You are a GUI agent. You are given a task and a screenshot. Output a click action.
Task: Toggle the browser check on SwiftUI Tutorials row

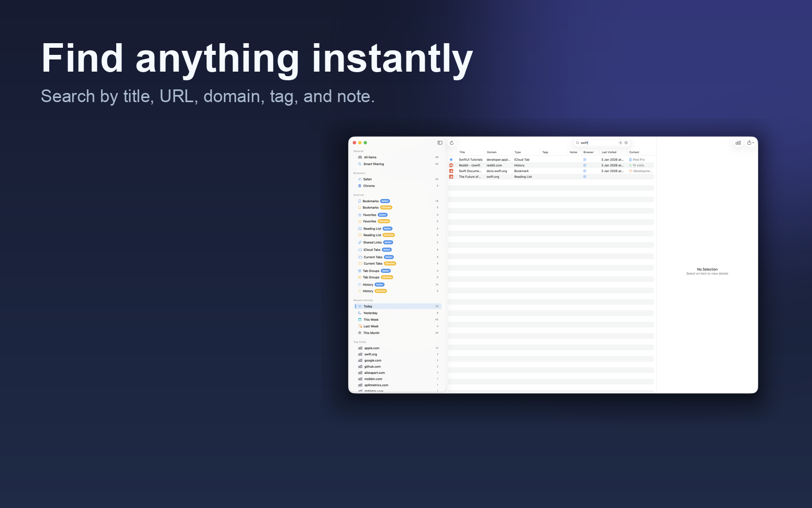[x=584, y=159]
